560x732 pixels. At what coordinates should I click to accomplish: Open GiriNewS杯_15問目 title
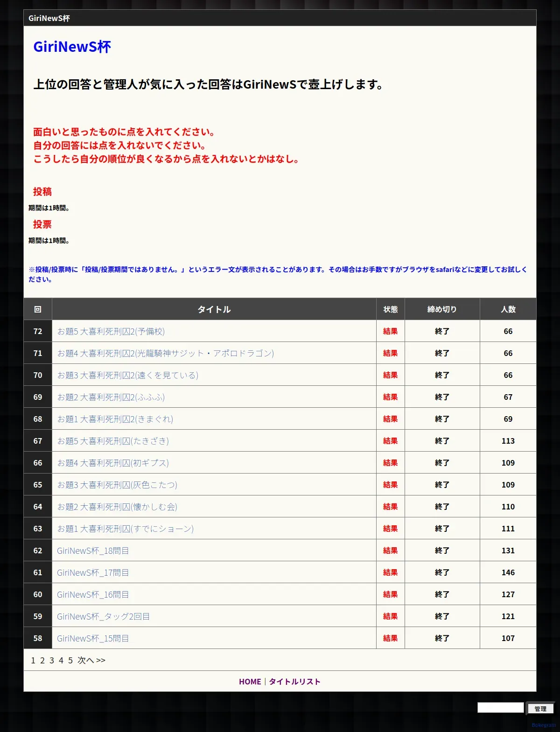(x=93, y=638)
